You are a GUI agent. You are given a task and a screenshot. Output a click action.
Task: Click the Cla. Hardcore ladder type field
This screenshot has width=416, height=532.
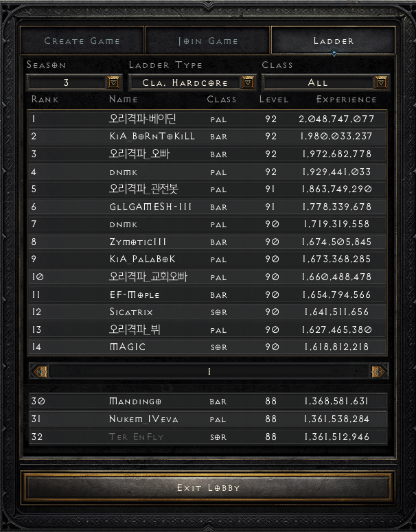click(185, 82)
